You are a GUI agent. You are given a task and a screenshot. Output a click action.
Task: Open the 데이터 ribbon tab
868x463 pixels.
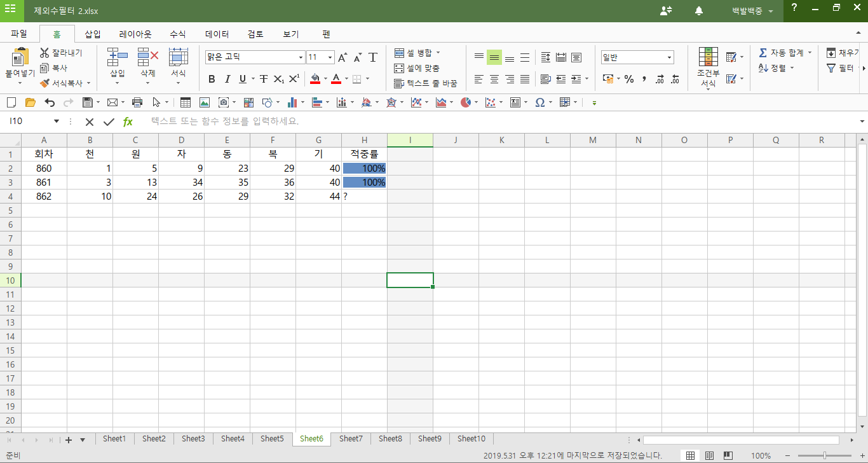[x=217, y=34]
